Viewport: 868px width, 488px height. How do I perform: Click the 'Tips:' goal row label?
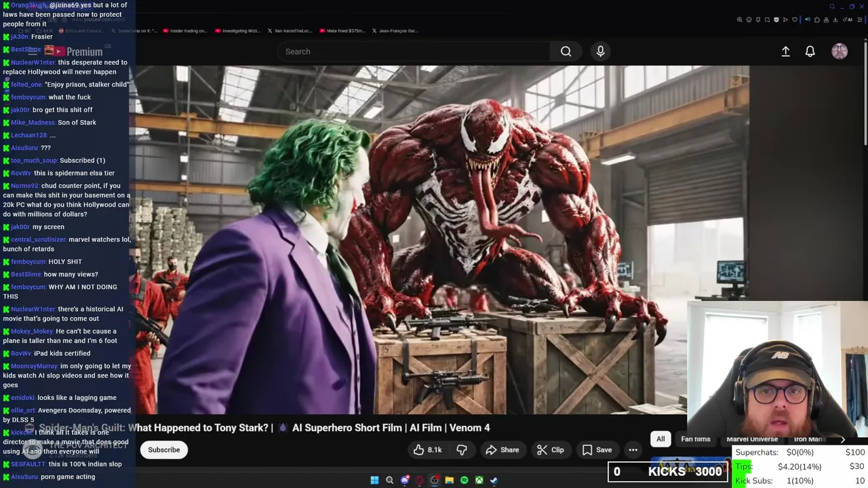point(744,466)
